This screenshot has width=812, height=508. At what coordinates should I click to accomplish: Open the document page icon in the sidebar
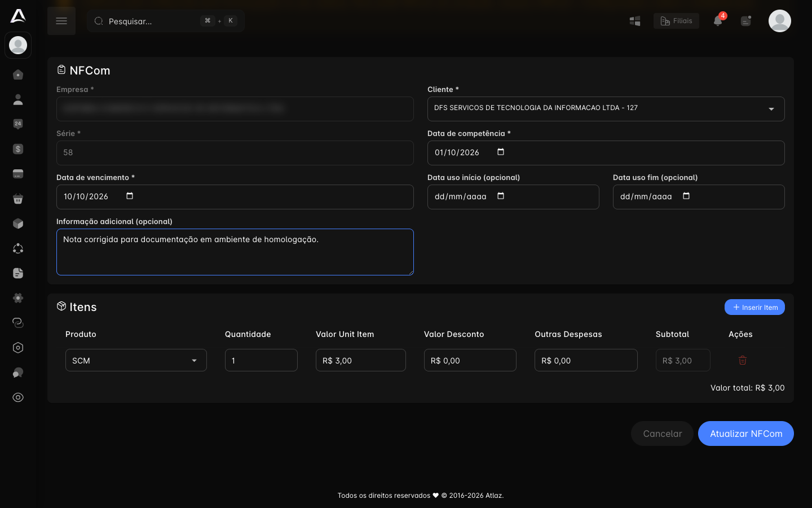click(x=18, y=273)
